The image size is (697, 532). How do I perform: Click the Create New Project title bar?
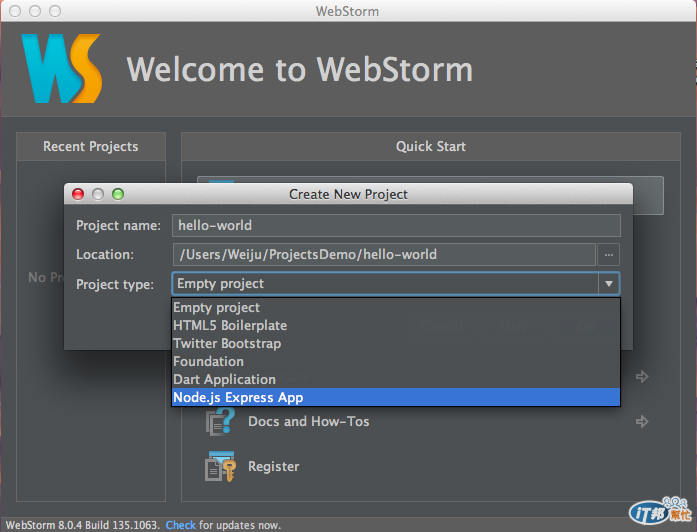[x=348, y=194]
